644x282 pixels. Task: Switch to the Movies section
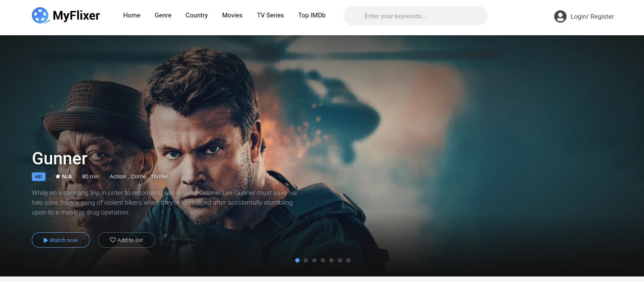232,15
